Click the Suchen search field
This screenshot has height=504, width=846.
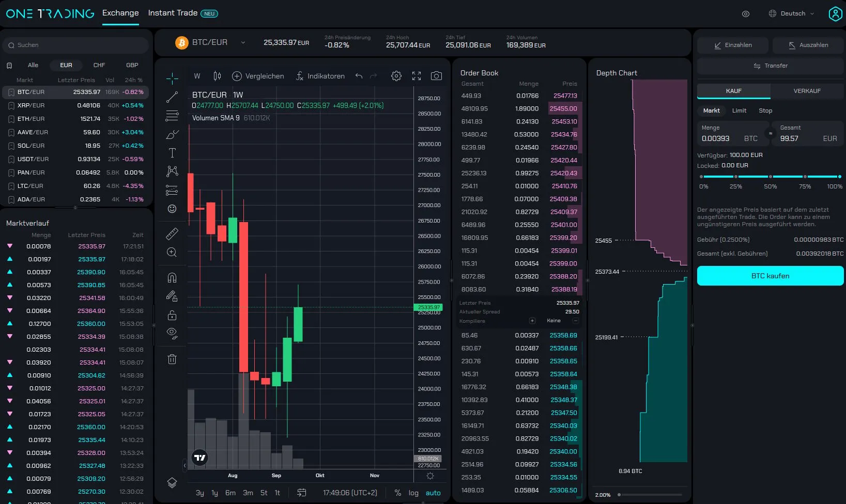click(75, 45)
